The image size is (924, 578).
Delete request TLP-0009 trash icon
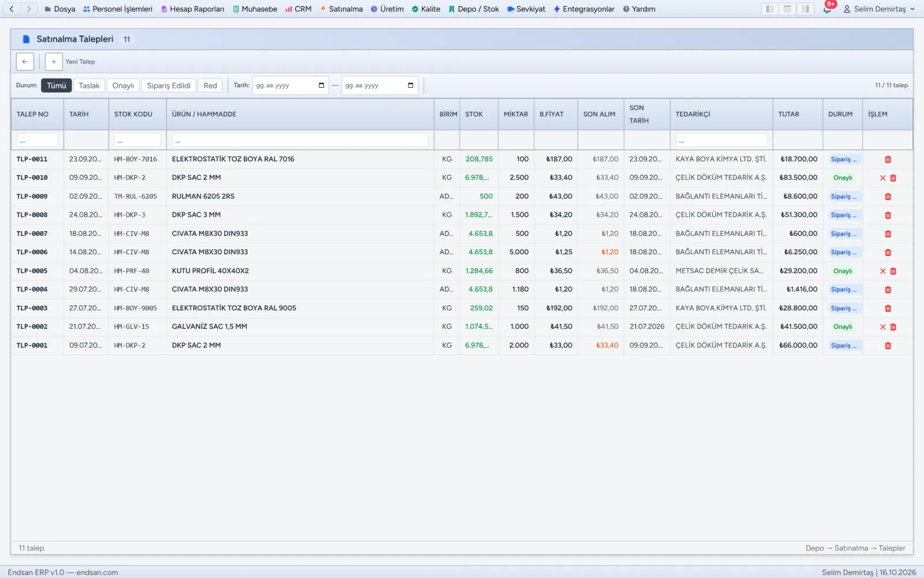888,197
